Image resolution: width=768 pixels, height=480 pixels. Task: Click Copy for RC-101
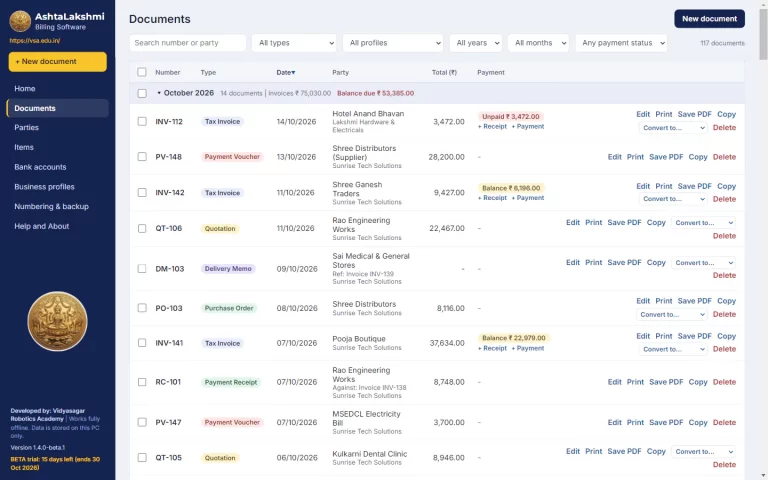click(698, 382)
